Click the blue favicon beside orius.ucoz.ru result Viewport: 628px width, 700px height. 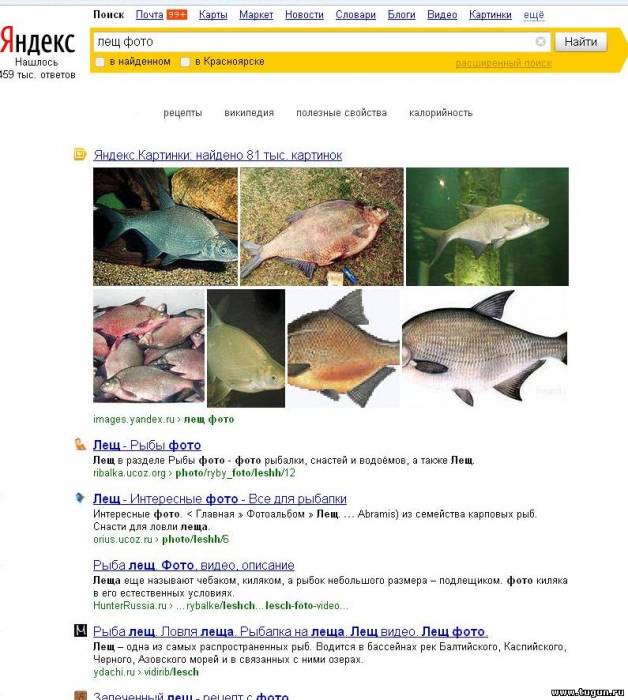[80, 497]
